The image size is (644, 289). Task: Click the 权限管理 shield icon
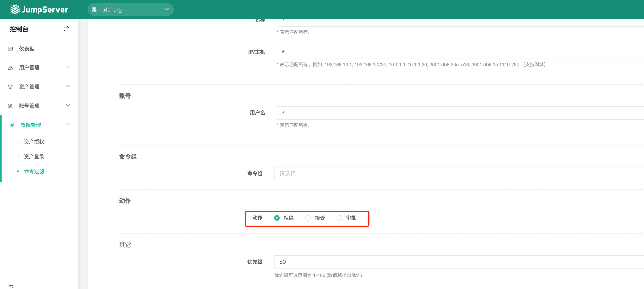12,125
